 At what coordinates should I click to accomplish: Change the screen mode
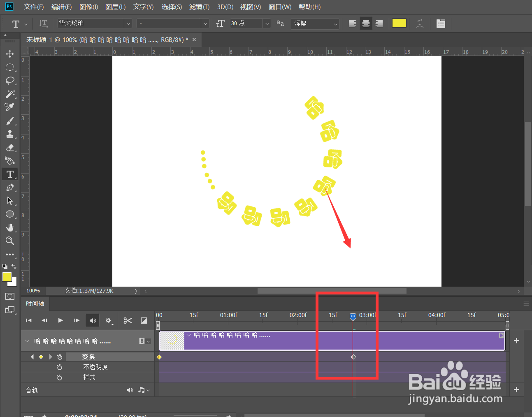pos(10,310)
